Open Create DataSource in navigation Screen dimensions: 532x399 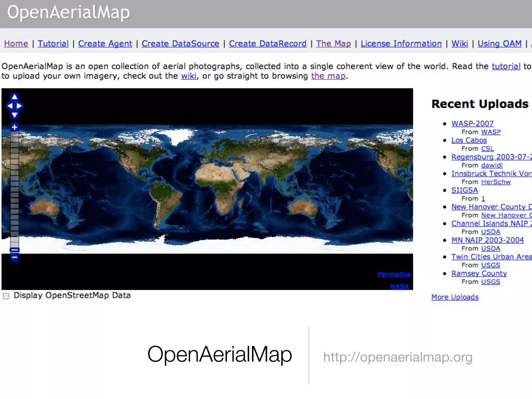[180, 43]
